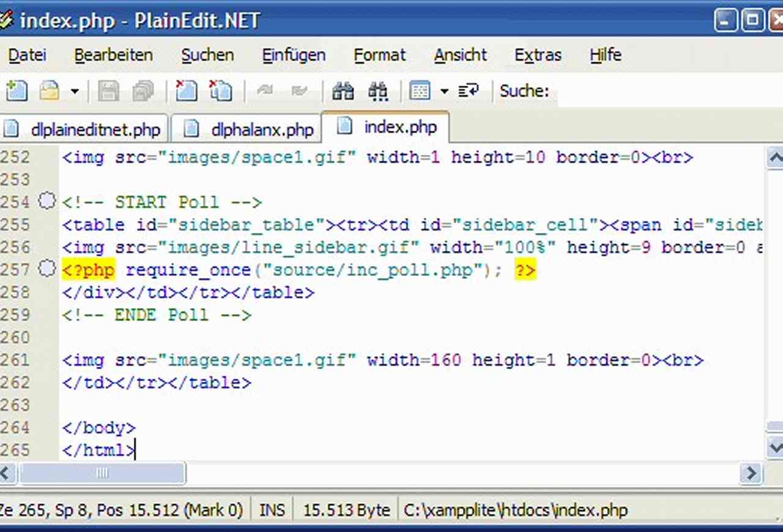Click the New file toolbar icon

17,91
